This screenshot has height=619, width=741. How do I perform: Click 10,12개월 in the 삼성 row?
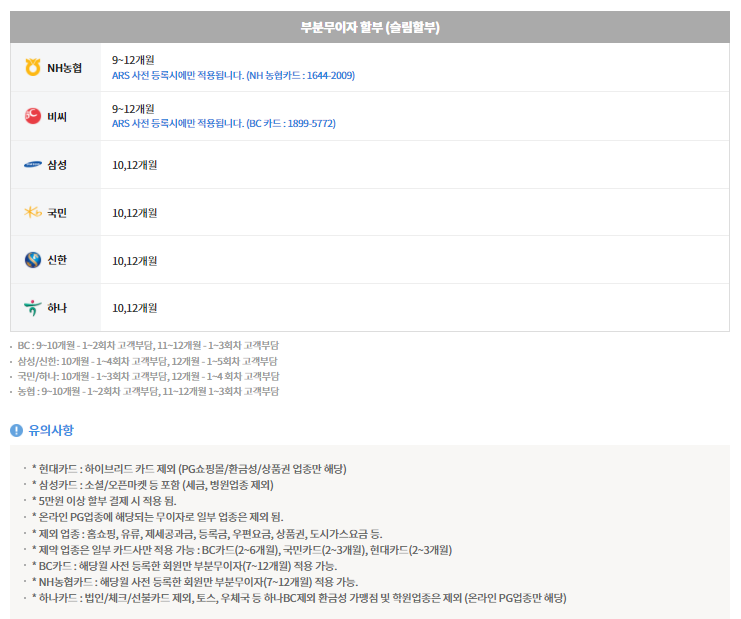135,165
